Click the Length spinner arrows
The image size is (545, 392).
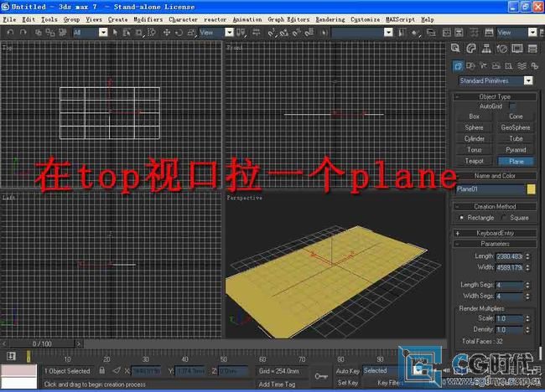tap(527, 256)
